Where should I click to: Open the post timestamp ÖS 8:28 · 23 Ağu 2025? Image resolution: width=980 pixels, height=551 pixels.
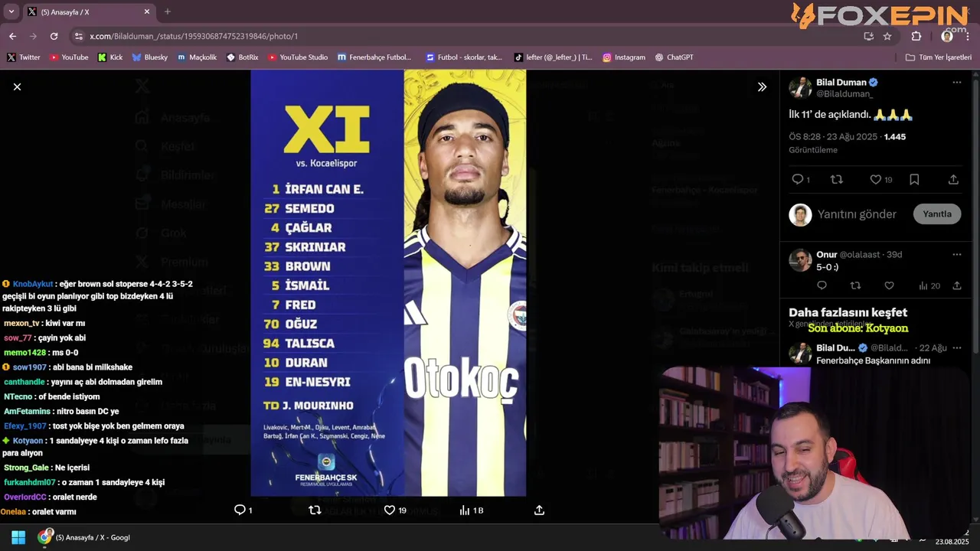coord(834,137)
